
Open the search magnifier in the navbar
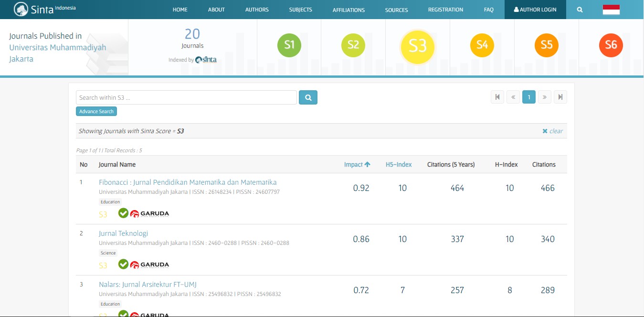coord(580,10)
